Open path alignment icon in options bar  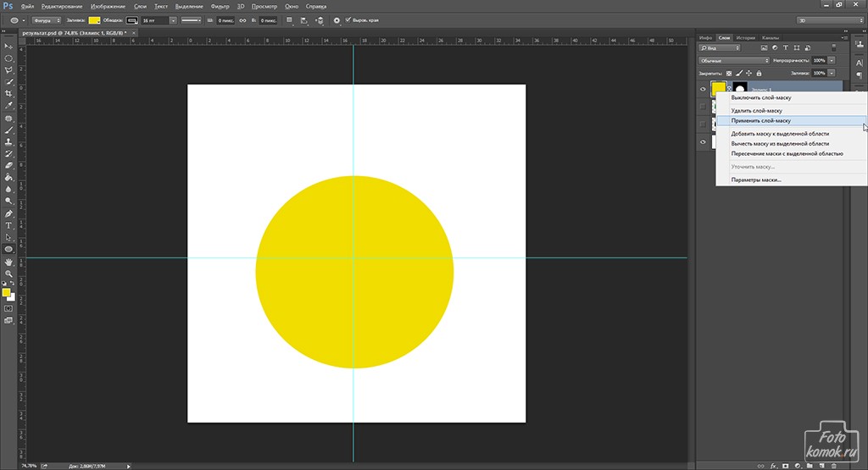tap(304, 20)
